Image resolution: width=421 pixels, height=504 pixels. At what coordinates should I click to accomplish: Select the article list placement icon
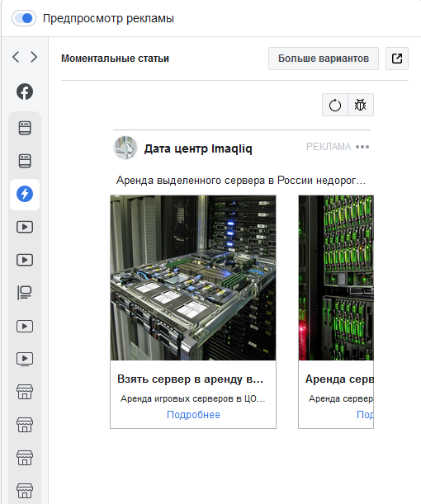(25, 293)
